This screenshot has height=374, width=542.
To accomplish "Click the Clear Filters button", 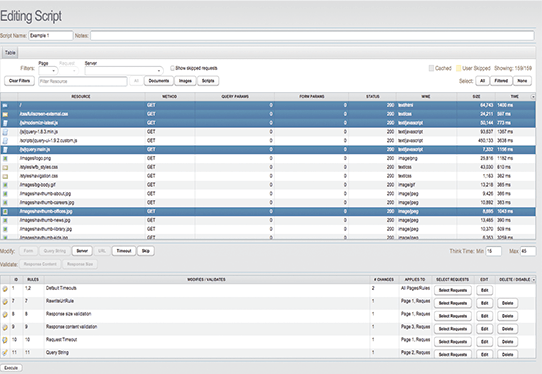I will pos(19,81).
